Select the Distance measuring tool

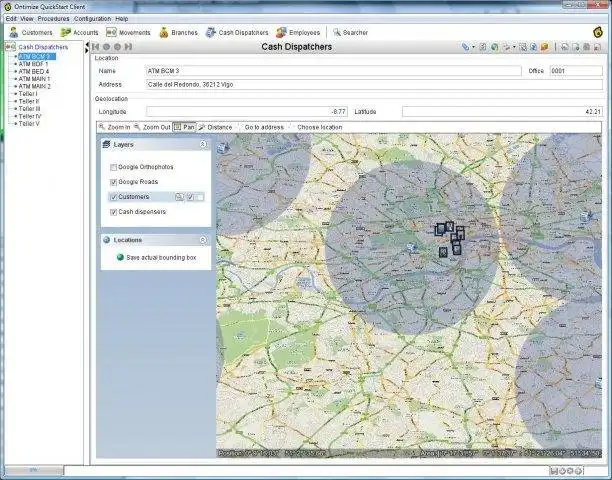click(x=215, y=127)
